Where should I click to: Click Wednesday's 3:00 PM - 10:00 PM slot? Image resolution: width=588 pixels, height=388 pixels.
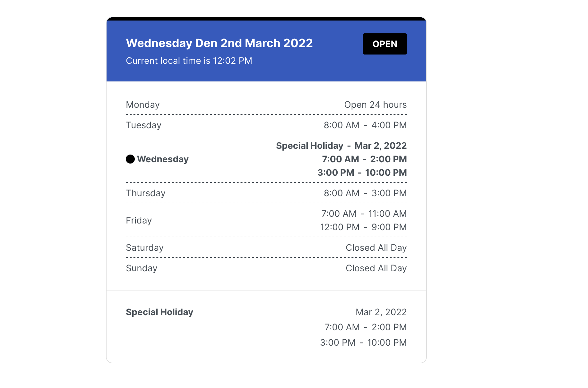(x=362, y=173)
